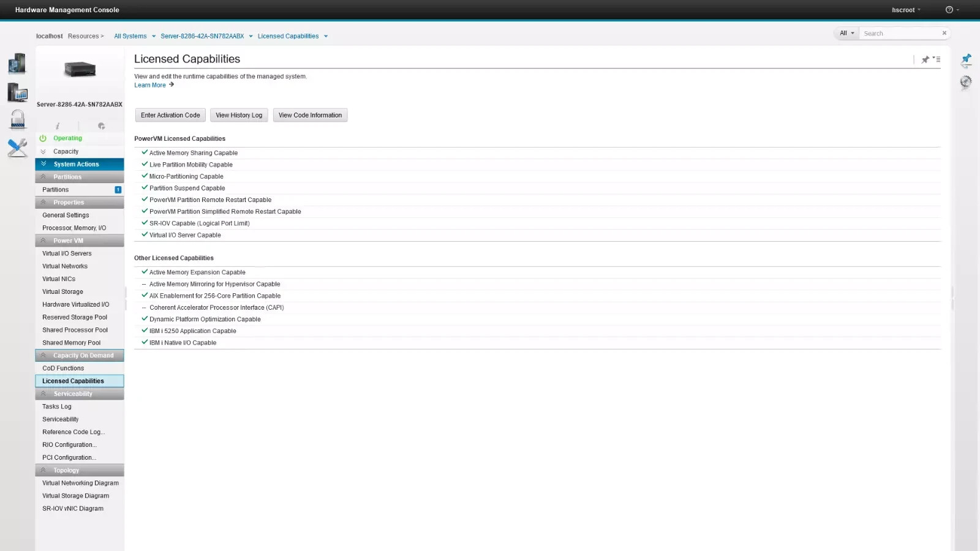This screenshot has width=980, height=551.
Task: Collapse the Partitions header section
Action: 80,177
